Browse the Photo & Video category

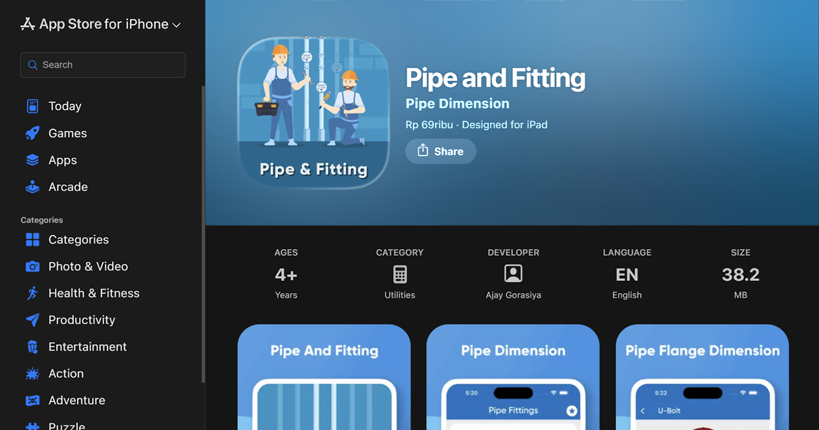tap(88, 266)
